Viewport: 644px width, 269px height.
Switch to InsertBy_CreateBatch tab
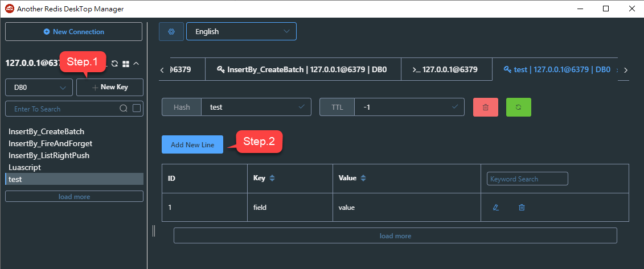pyautogui.click(x=303, y=69)
